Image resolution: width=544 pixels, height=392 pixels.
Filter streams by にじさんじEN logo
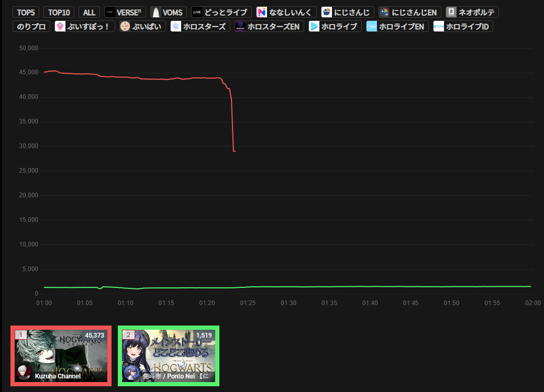[410, 13]
